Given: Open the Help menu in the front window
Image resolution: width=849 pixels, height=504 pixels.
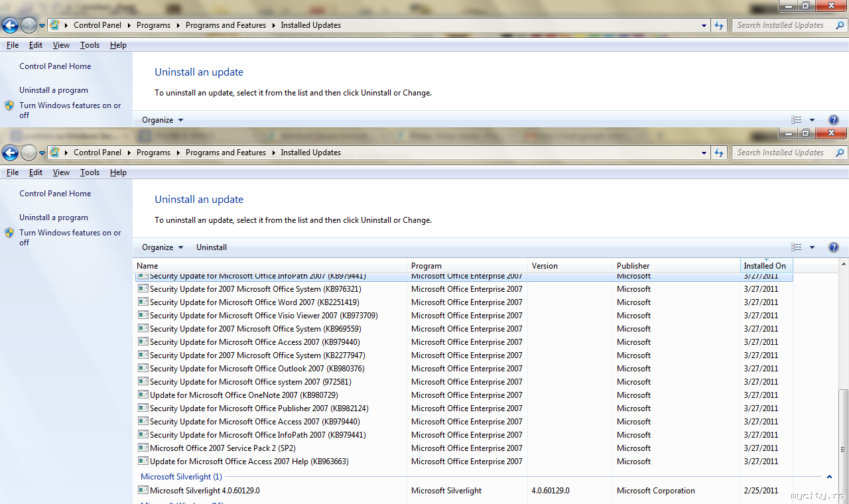Looking at the screenshot, I should pos(118,172).
